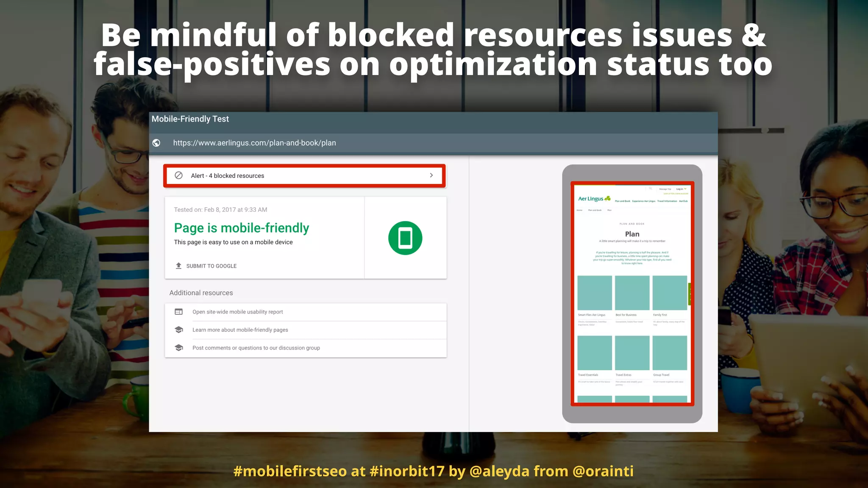Click the 'Group Travel' tile in preview

point(670,353)
